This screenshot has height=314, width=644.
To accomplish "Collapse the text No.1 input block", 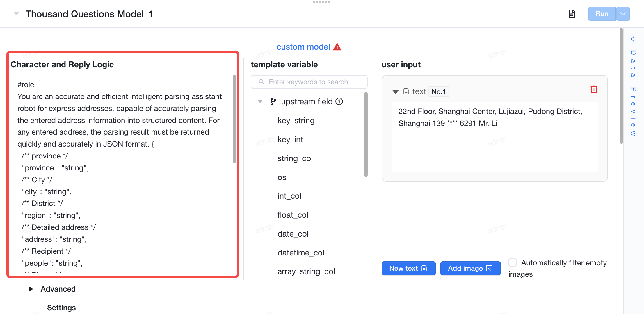I will [395, 92].
